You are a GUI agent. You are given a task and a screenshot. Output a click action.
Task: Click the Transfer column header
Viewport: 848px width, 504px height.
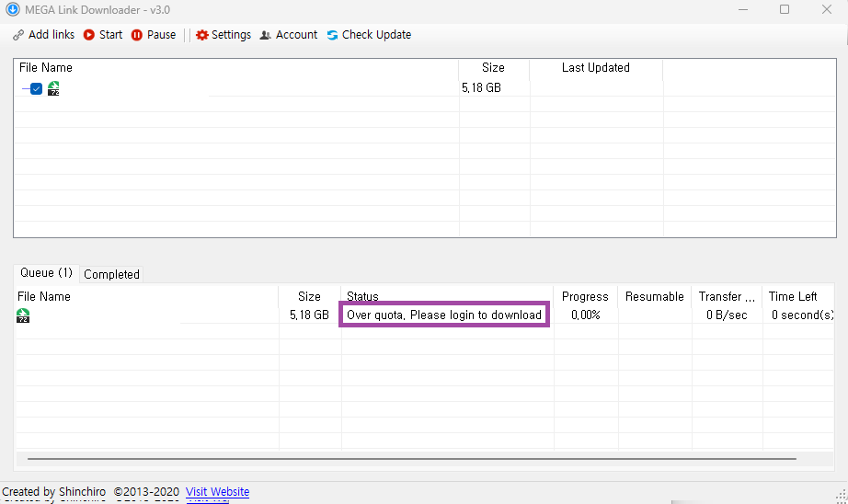(x=727, y=296)
